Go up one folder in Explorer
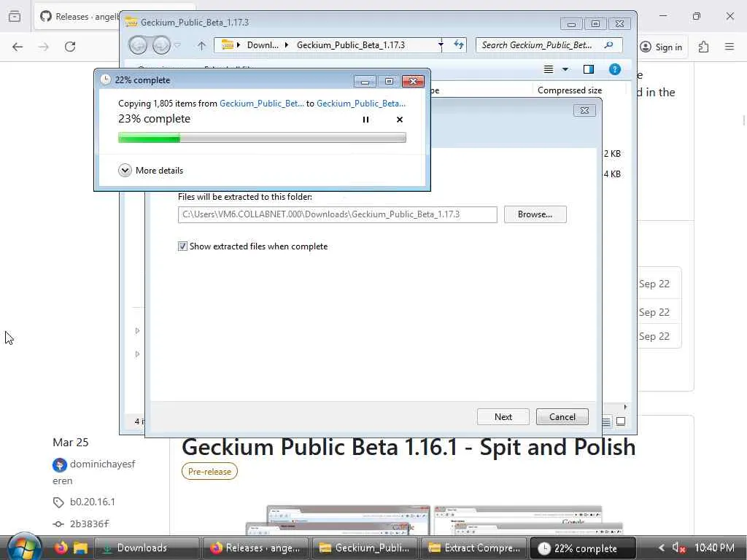The height and width of the screenshot is (560, 747). [201, 46]
